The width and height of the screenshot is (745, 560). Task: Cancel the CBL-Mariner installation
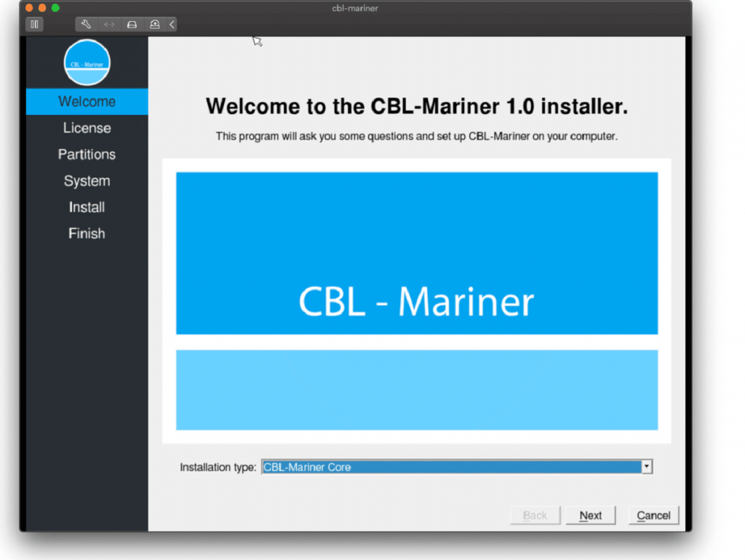tap(653, 515)
